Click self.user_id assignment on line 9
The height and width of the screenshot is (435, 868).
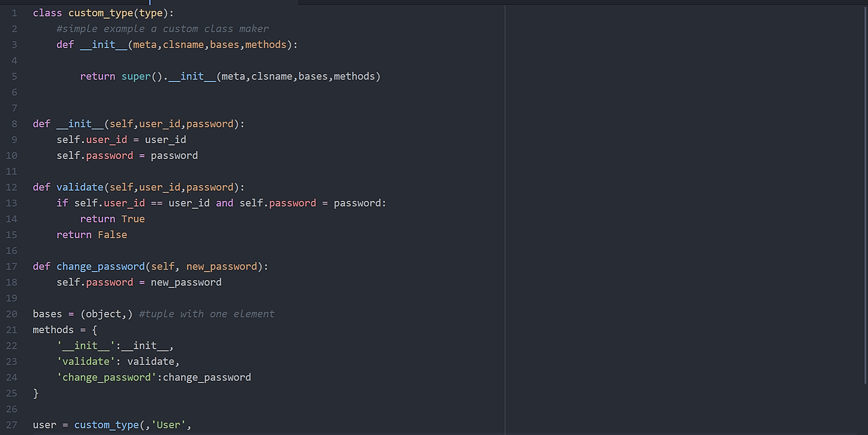coord(92,140)
